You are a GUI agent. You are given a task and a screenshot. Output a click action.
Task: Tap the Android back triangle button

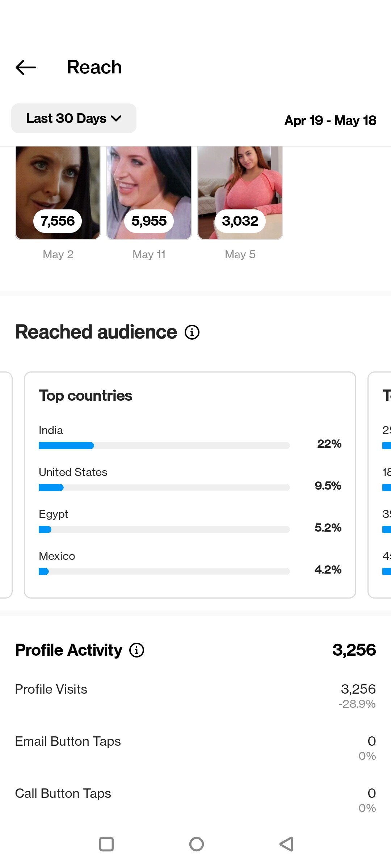286,844
